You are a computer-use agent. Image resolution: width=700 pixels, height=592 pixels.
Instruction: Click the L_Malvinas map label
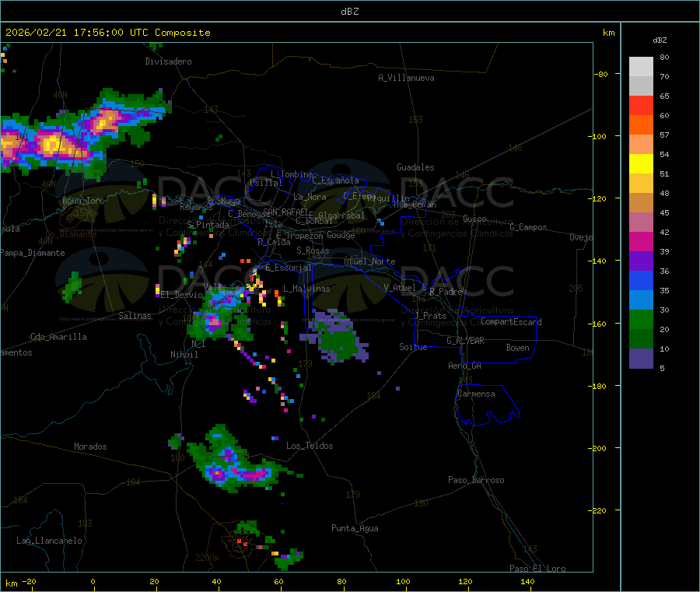[x=306, y=289]
